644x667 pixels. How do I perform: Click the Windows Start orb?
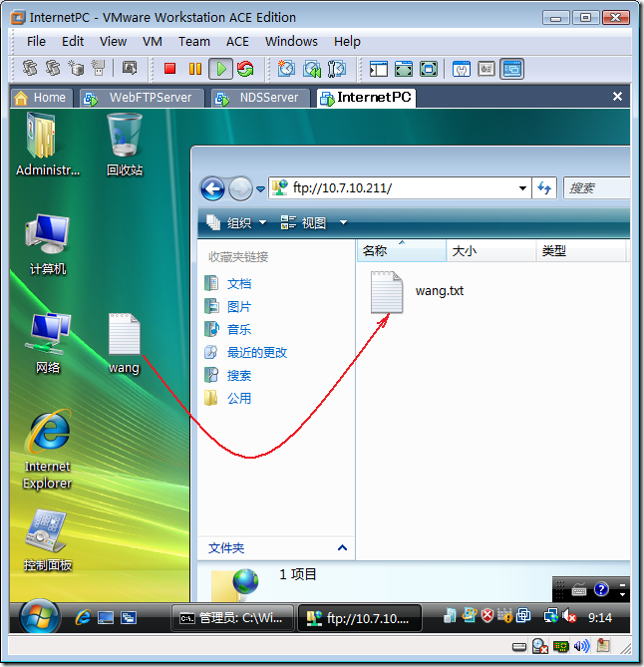tap(38, 617)
